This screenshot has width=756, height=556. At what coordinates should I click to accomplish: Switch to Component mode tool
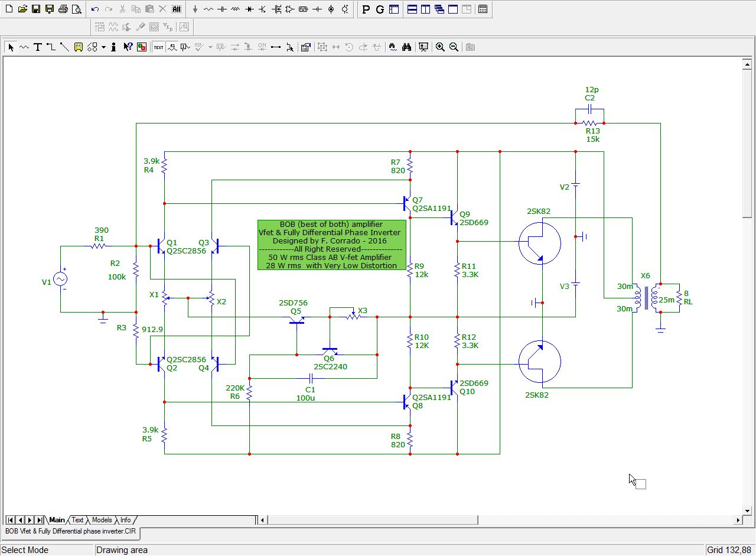(x=24, y=47)
